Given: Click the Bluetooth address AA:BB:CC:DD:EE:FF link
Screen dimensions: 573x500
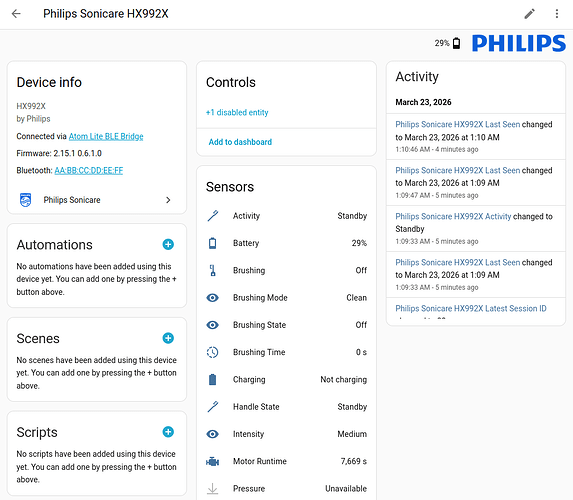Looking at the screenshot, I should 89,170.
